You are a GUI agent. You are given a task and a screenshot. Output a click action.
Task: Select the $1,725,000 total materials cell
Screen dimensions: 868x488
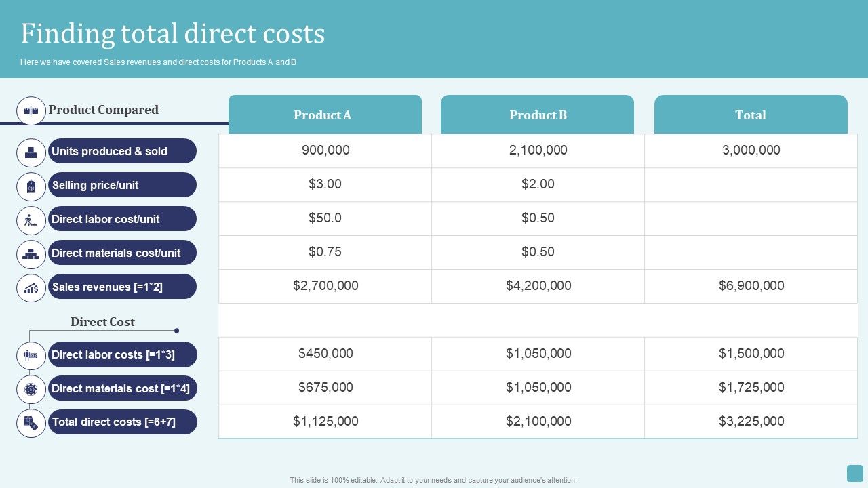pyautogui.click(x=751, y=388)
